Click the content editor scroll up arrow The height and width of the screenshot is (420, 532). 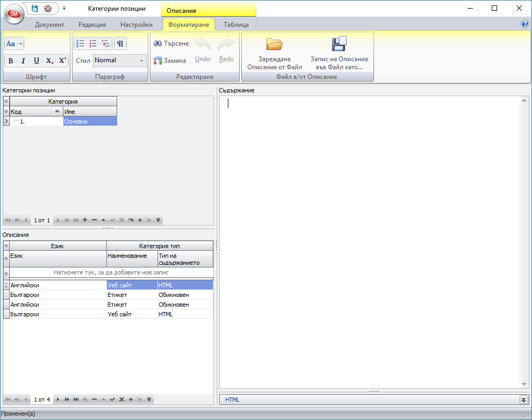pyautogui.click(x=524, y=100)
